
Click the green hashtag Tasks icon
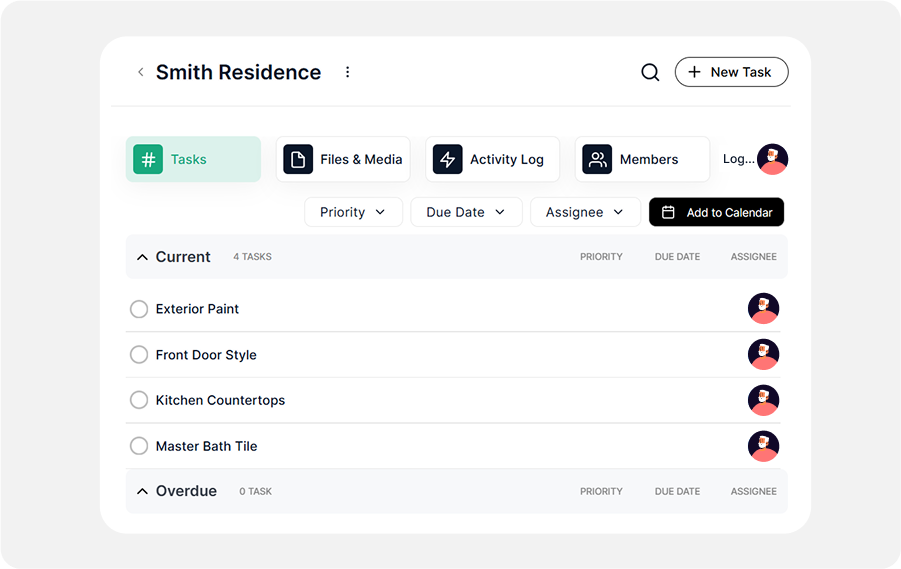148,159
